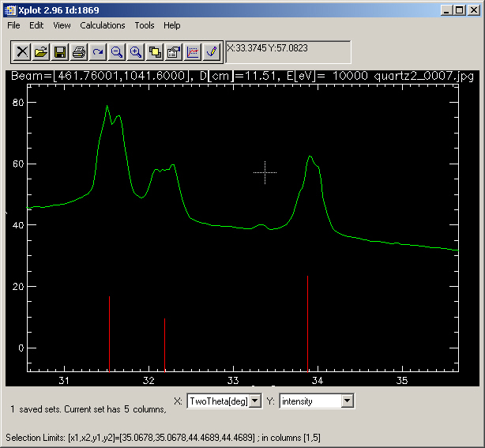Click the tallest green peak in the plot
The image size is (485, 448).
pos(107,107)
